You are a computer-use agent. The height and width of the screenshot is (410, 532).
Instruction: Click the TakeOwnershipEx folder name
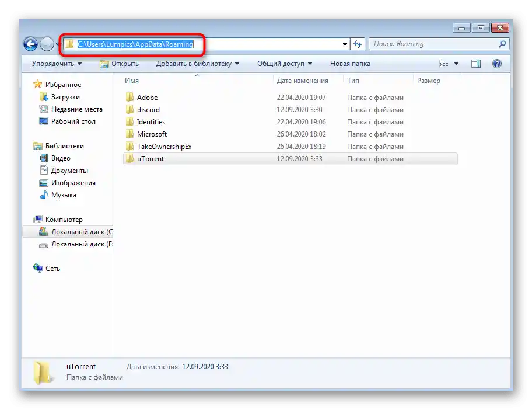point(164,147)
